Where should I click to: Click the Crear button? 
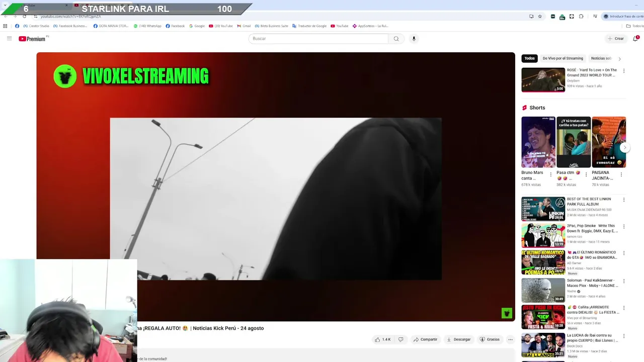615,39
